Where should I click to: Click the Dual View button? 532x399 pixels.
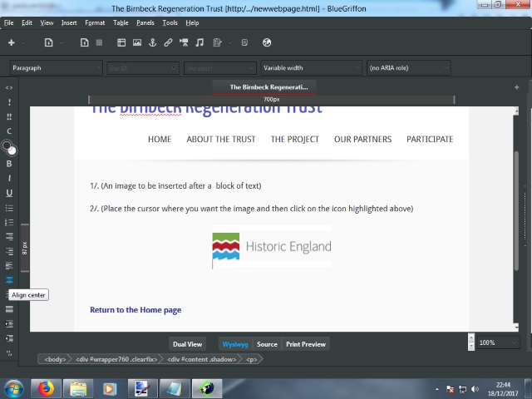187,344
